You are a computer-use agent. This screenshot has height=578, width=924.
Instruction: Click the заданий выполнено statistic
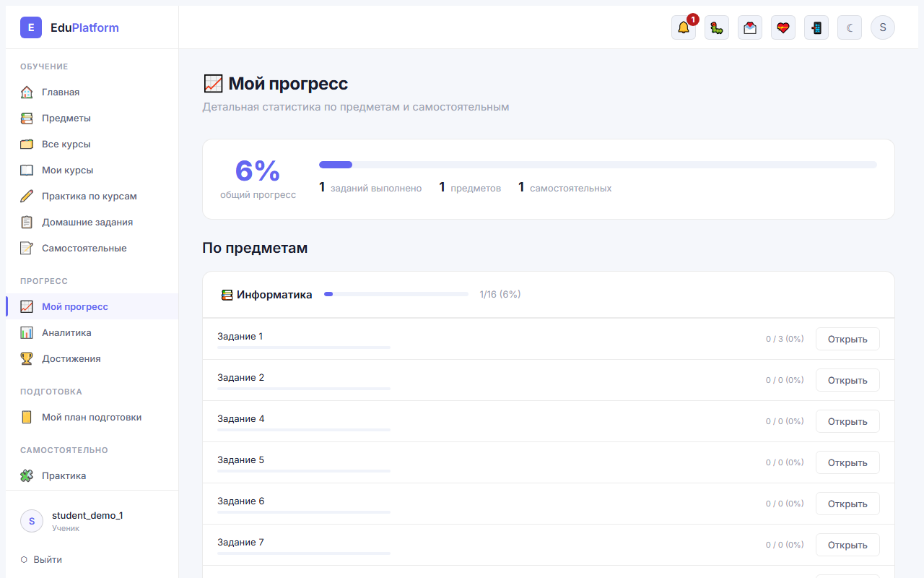point(370,188)
